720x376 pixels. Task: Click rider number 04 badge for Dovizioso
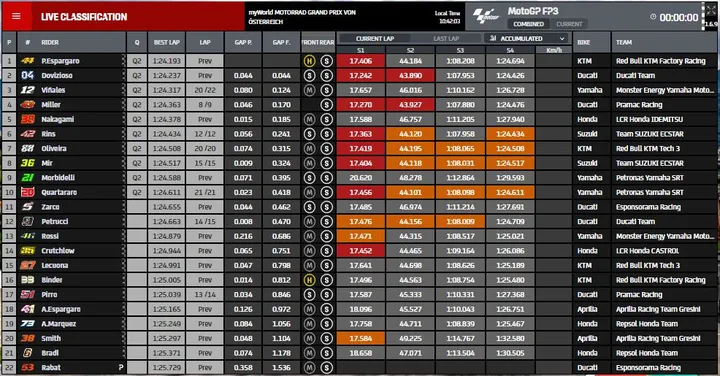28,75
